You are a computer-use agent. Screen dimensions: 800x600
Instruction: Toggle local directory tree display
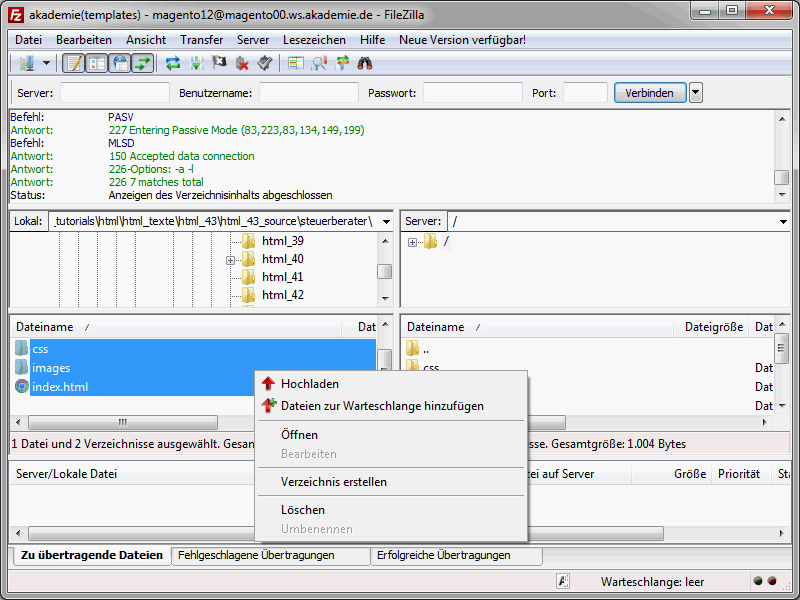[x=96, y=63]
